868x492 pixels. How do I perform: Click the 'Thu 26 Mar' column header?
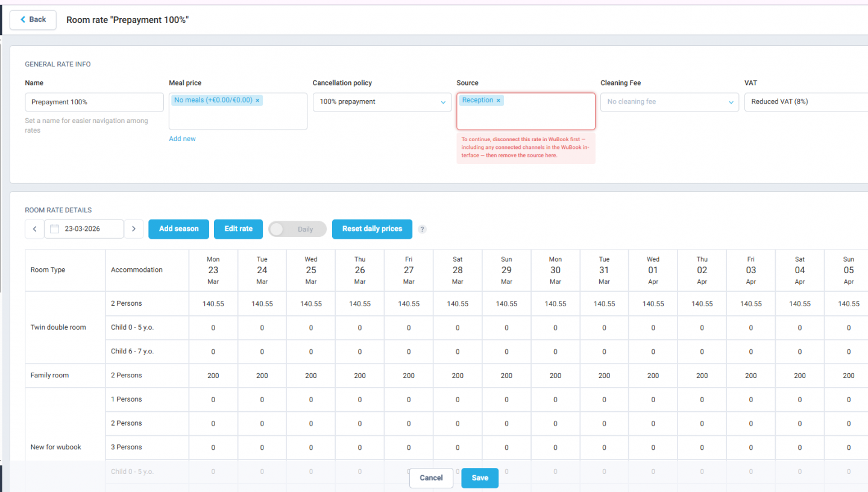point(359,270)
